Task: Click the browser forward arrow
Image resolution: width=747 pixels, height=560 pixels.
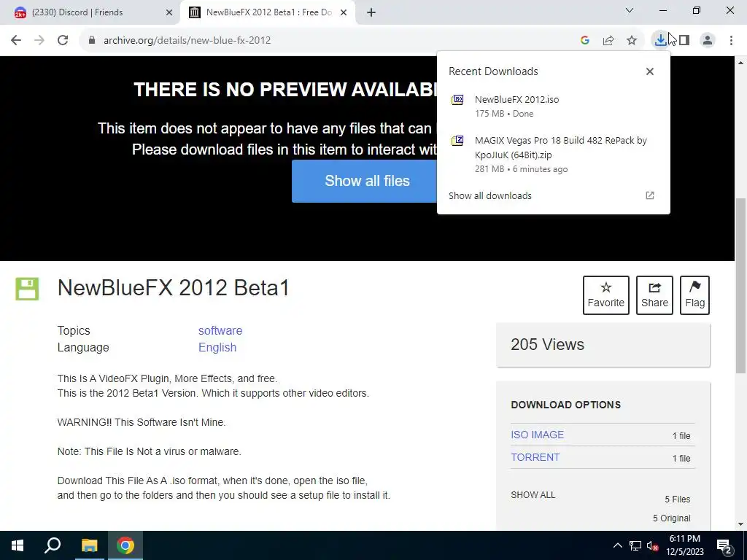Action: [x=39, y=41]
